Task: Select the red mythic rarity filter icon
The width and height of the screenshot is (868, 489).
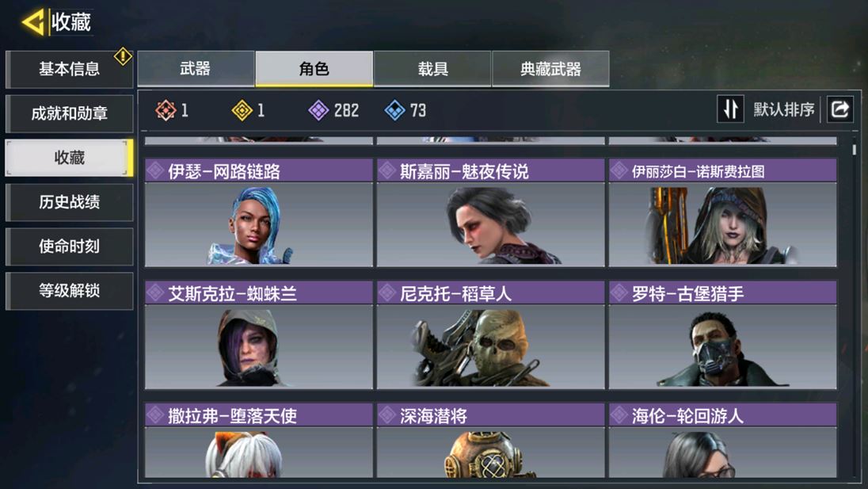Action: (166, 110)
